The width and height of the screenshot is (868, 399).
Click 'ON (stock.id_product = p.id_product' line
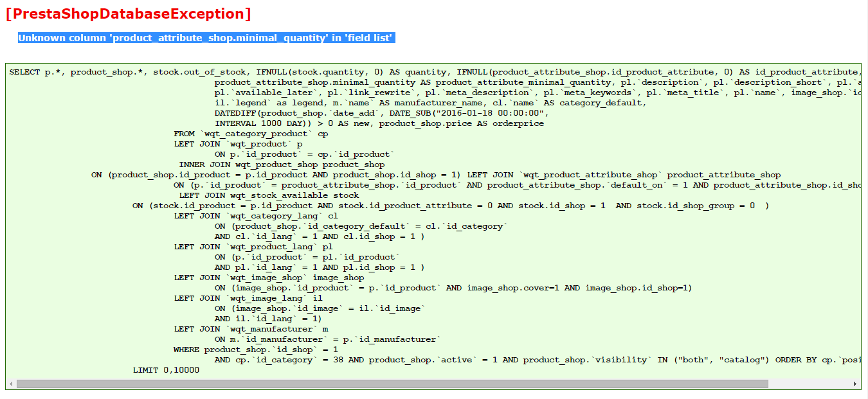pos(451,206)
